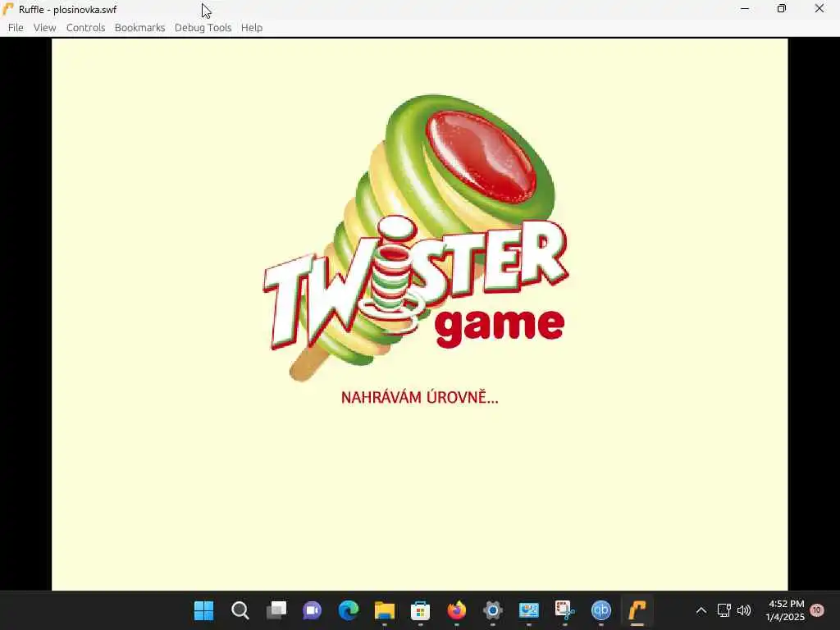Image resolution: width=840 pixels, height=630 pixels.
Task: Minimize the Ruffle window
Action: 745,9
